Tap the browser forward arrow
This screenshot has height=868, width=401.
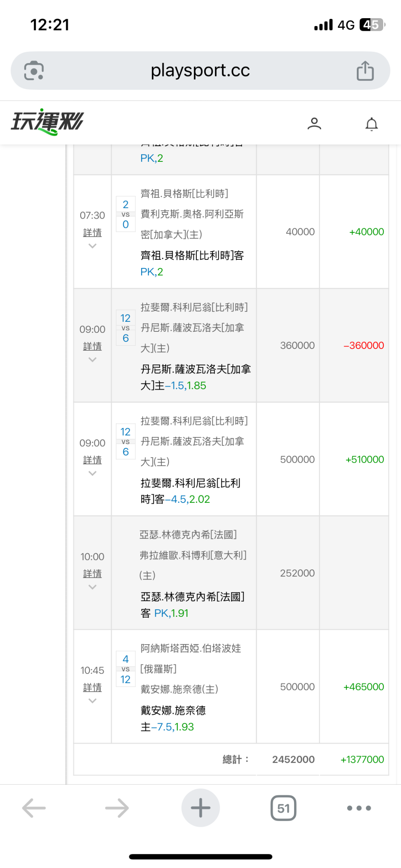[117, 808]
